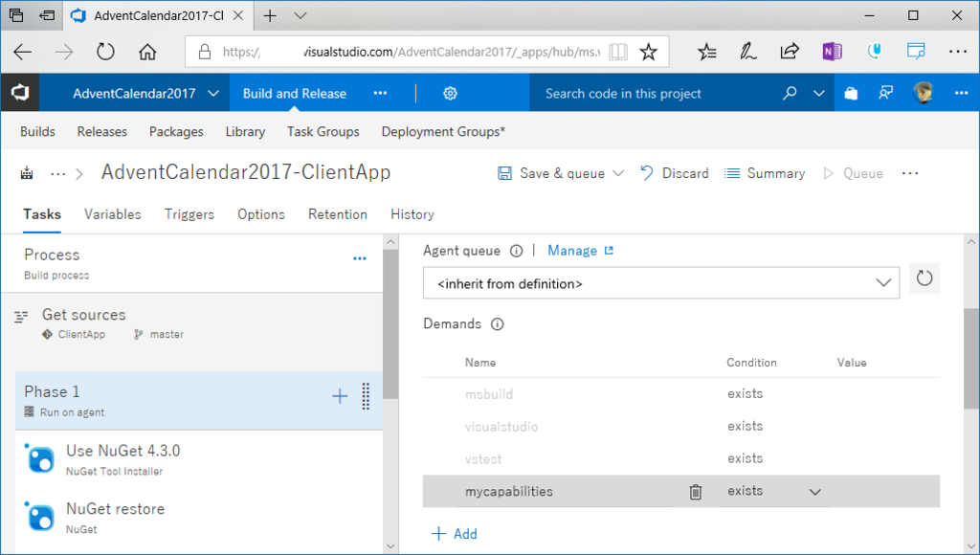Viewport: 980px width, 555px height.
Task: Click the Visual Studio Team Services logo
Action: pos(20,93)
